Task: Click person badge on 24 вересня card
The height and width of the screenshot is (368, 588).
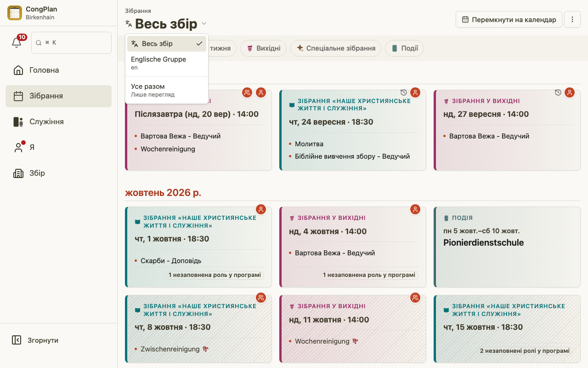Action: 415,92
